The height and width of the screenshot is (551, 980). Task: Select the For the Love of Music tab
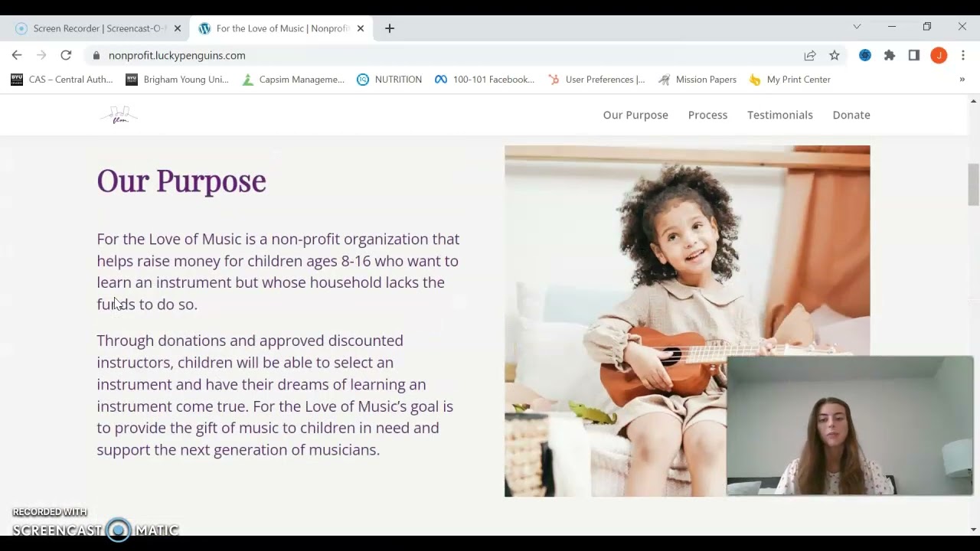coord(282,28)
